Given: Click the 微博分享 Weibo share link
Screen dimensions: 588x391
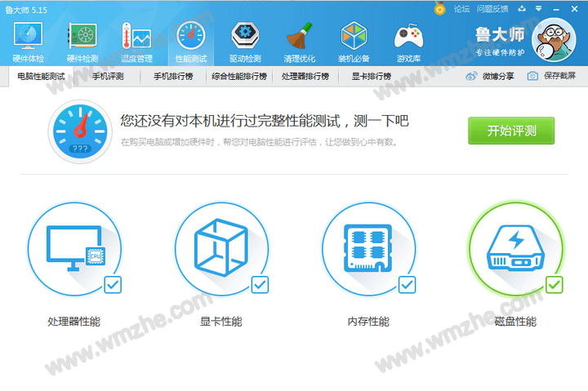Looking at the screenshot, I should (490, 76).
